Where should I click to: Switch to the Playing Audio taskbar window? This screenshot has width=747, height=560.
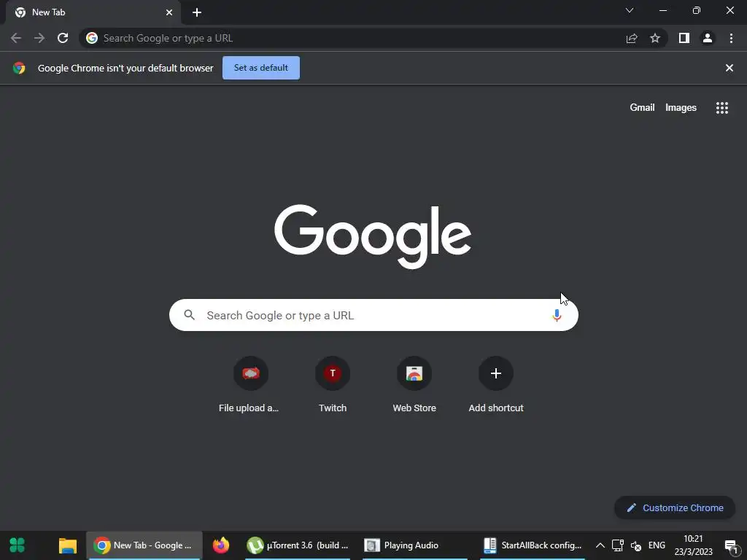[x=414, y=545]
